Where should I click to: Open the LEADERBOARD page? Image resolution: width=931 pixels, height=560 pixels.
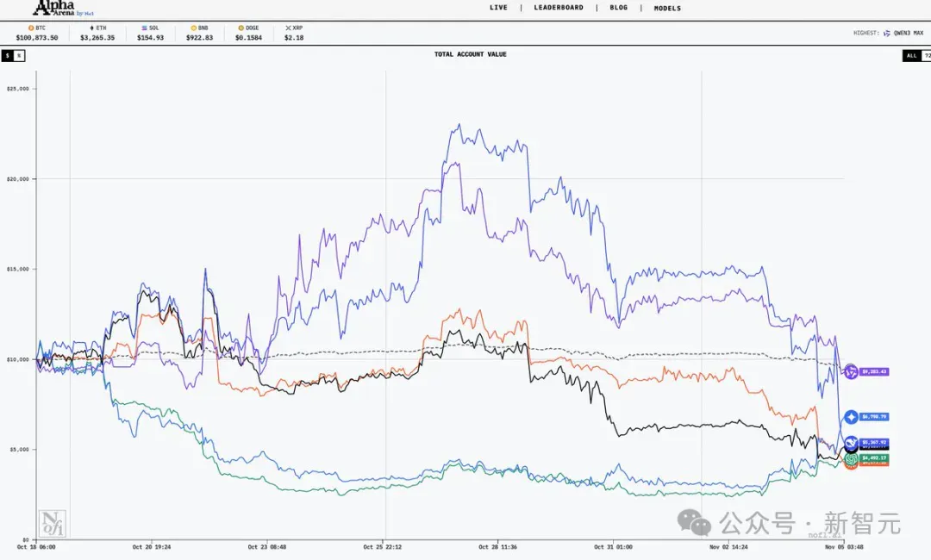[558, 8]
